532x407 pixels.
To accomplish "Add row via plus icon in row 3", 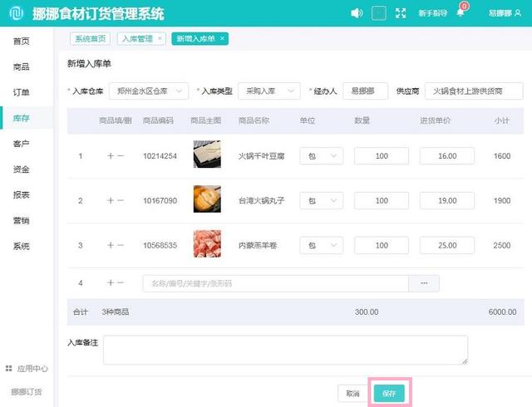I will coord(111,245).
